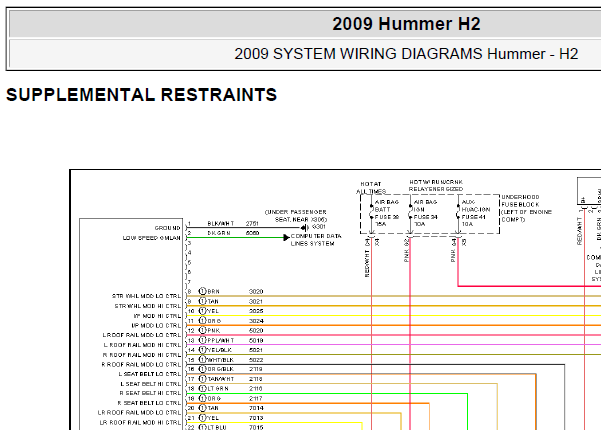Click the circle marker on pin 12 PNK
Viewport: 601px width, 430px height.
tap(202, 330)
